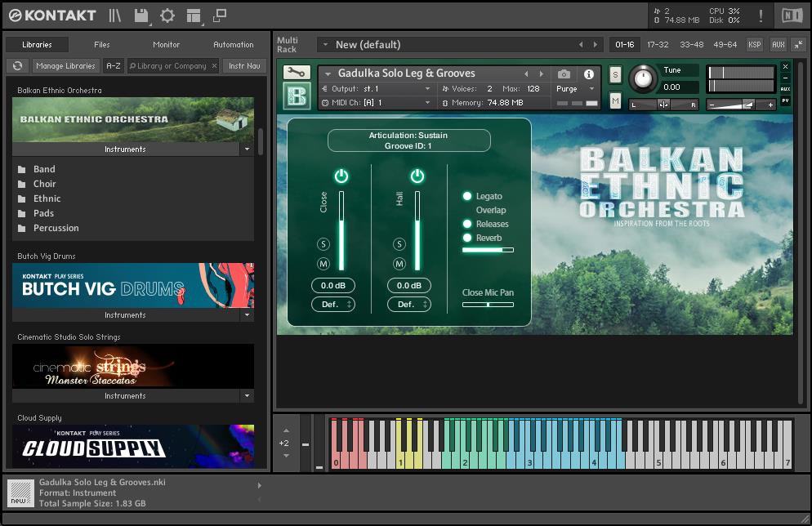Viewport: 812px width, 526px height.
Task: Click the floppy disk save icon
Action: pos(141,16)
